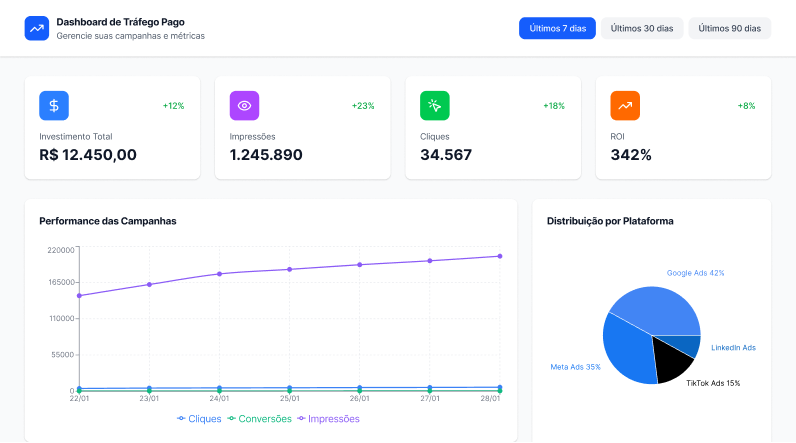Select the Últimos 7 dias tab
The height and width of the screenshot is (443, 796).
[x=557, y=28]
